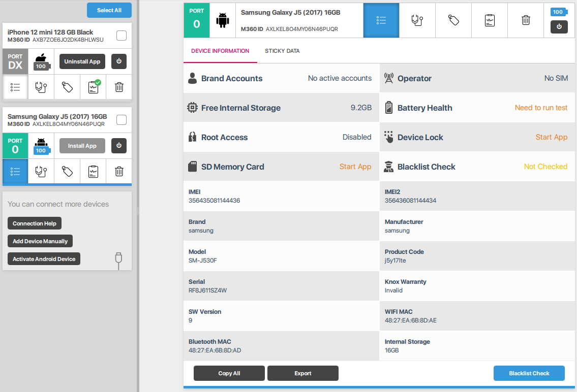Click Add Device Manually

40,241
